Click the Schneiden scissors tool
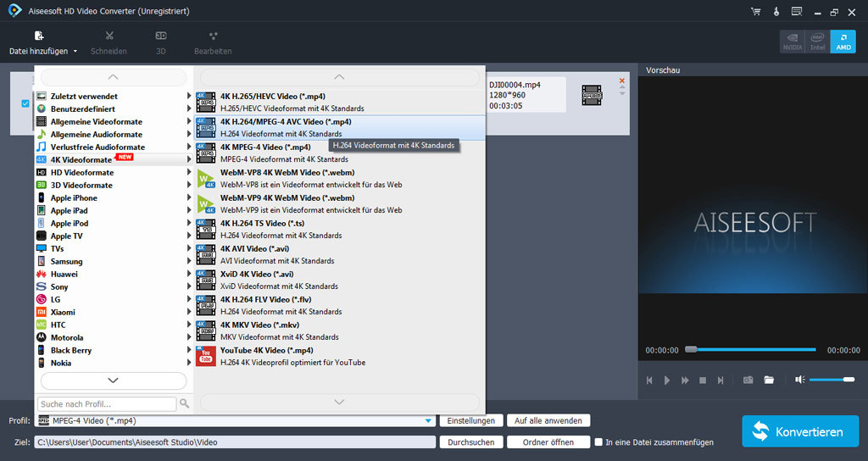The image size is (868, 461). click(x=109, y=42)
